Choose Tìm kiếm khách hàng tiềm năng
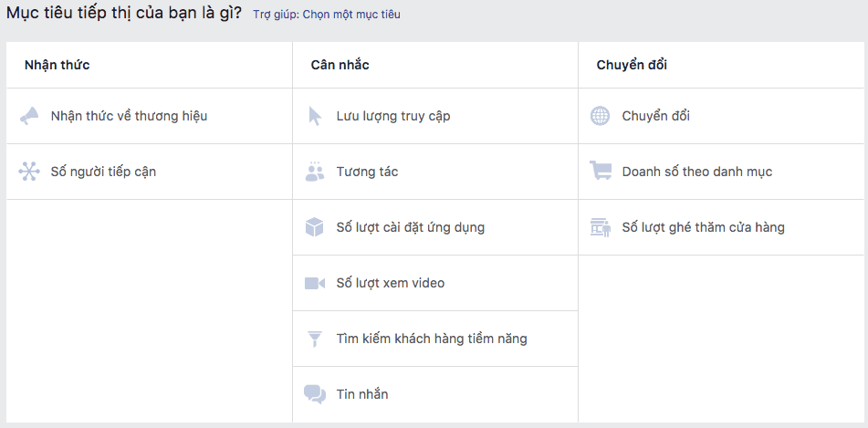Viewport: 868px width, 428px height. tap(431, 339)
